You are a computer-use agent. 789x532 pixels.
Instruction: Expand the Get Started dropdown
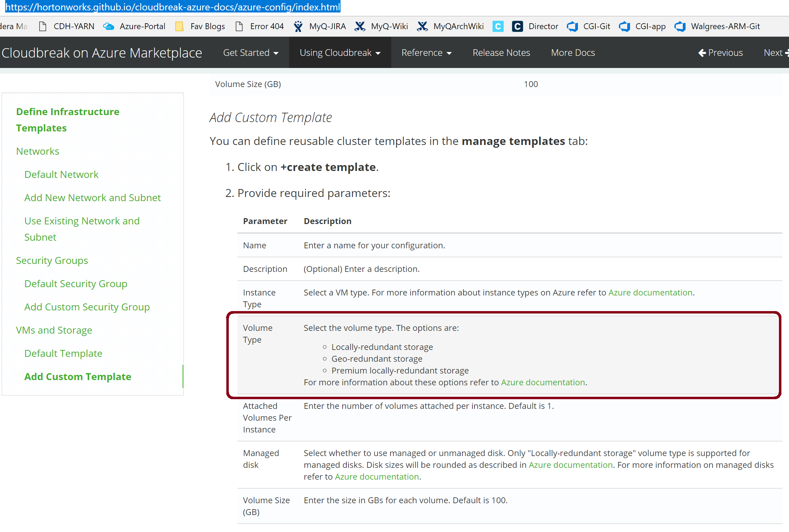point(251,52)
